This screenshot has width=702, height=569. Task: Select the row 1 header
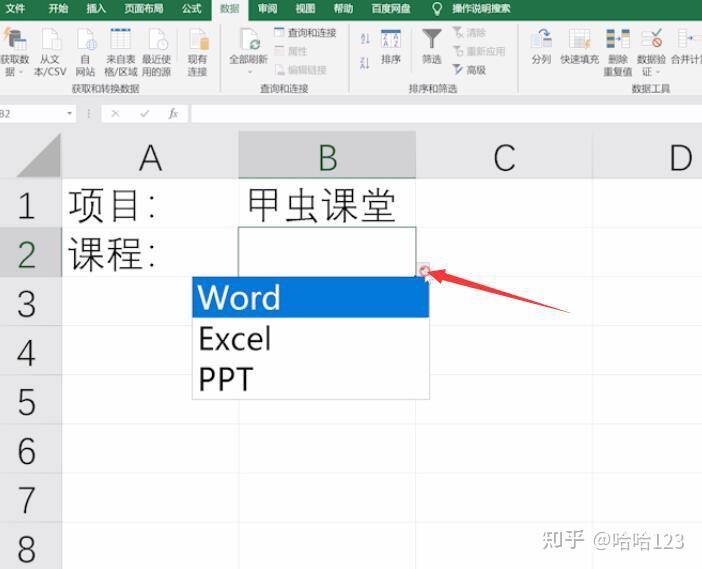coord(30,204)
